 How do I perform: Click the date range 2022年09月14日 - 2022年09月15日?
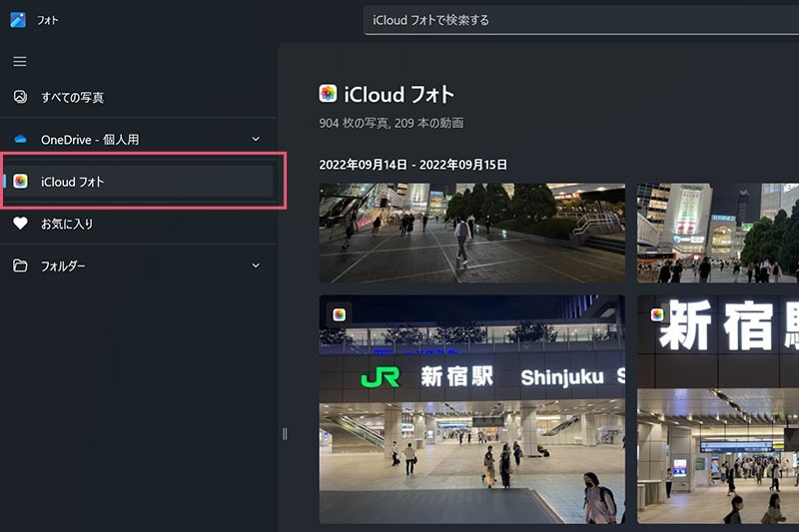click(413, 165)
